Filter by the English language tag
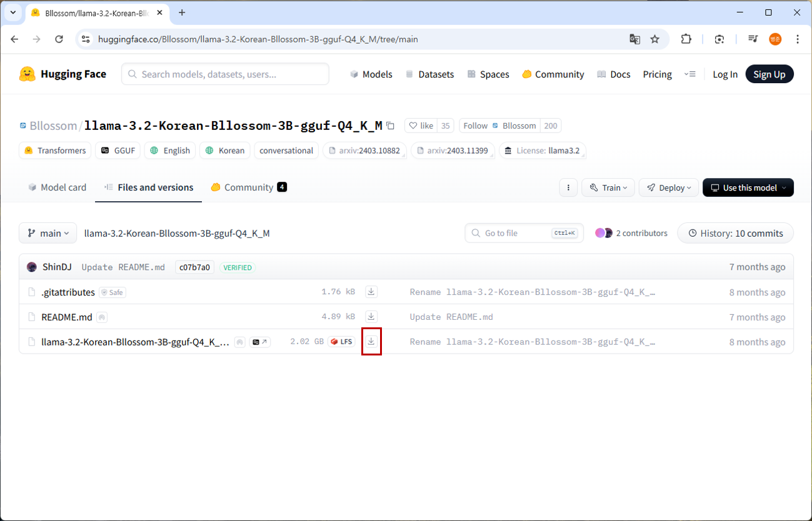 coord(170,151)
